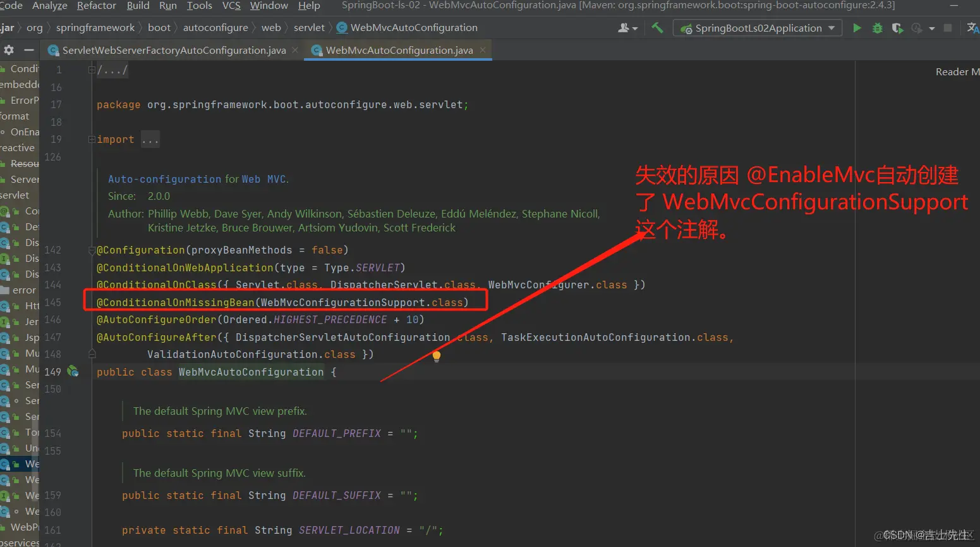This screenshot has width=980, height=547.
Task: Select 'servlet' package in project tree
Action: [x=15, y=195]
